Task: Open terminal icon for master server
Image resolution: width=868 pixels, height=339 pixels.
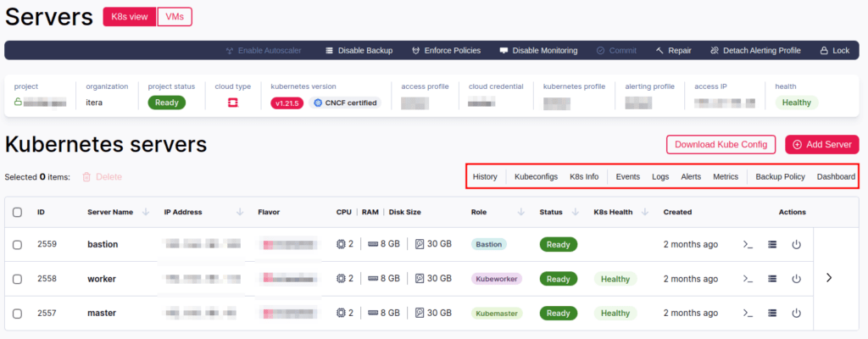Action: click(748, 313)
